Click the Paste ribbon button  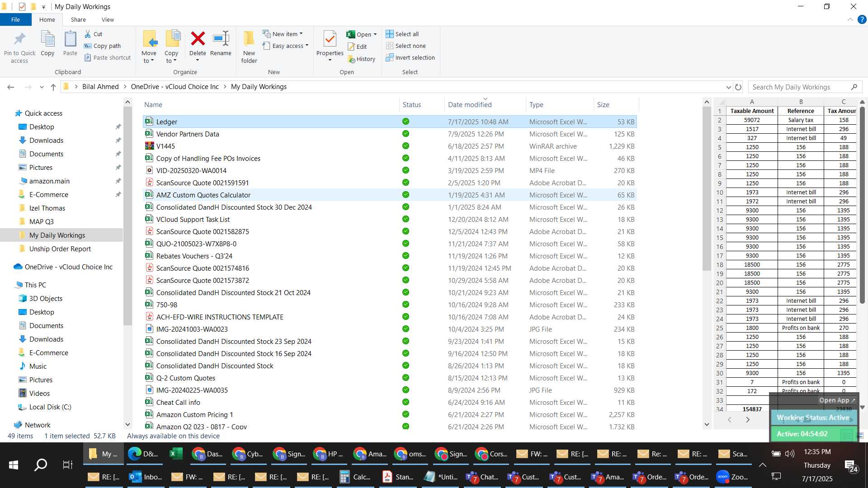click(70, 44)
